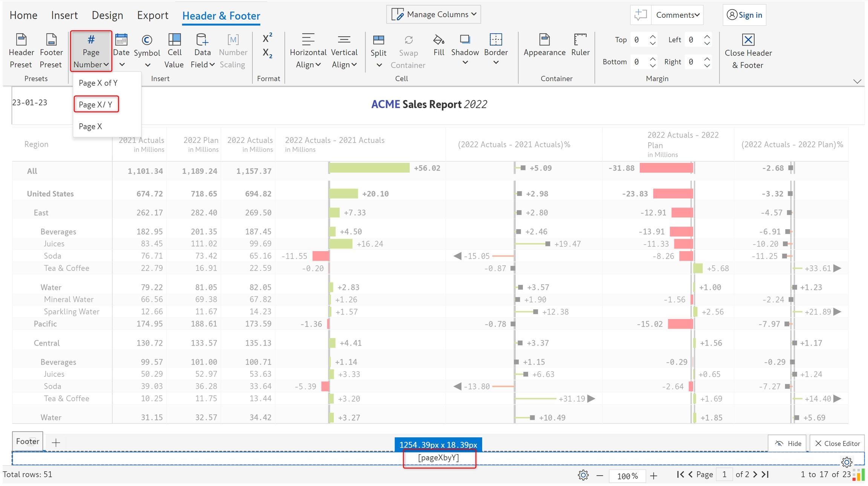The height and width of the screenshot is (486, 868).
Task: Click the page number input field
Action: tap(724, 474)
